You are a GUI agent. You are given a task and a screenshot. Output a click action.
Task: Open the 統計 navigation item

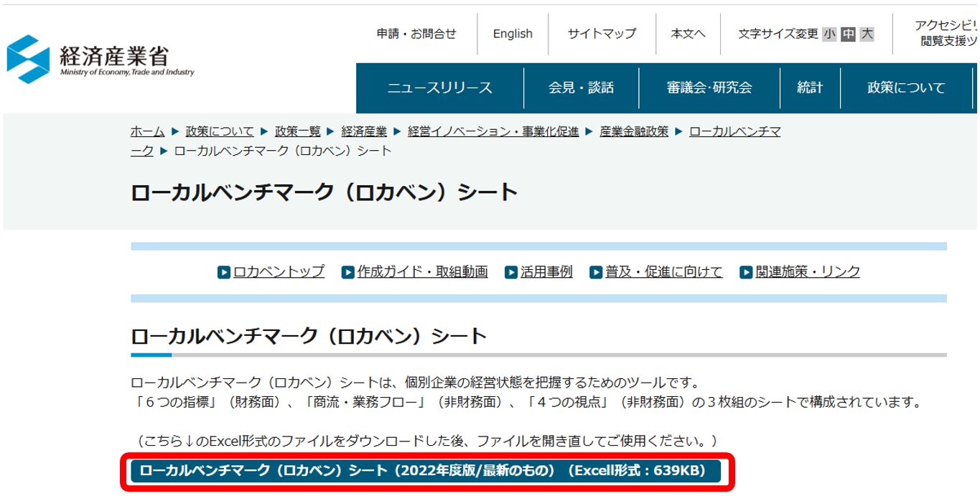point(810,88)
